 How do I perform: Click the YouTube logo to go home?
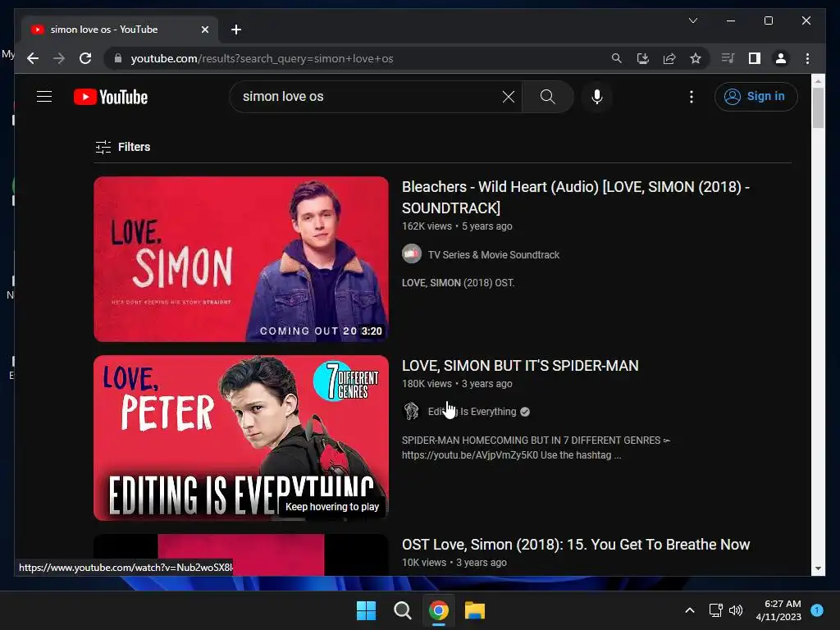point(111,97)
